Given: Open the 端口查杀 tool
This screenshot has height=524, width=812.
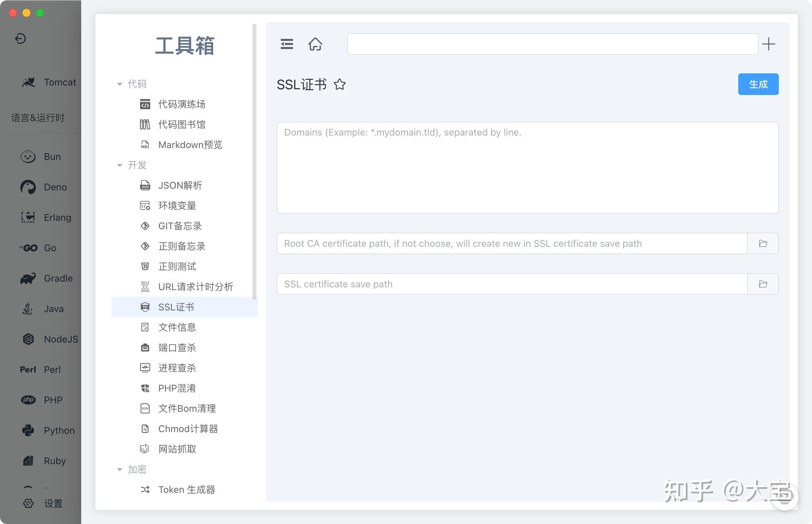Looking at the screenshot, I should pyautogui.click(x=177, y=348).
